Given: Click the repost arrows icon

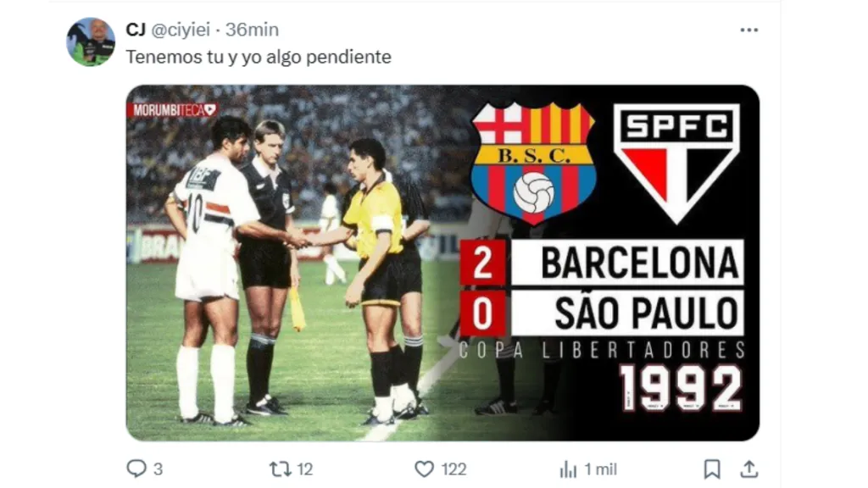Looking at the screenshot, I should tap(280, 469).
